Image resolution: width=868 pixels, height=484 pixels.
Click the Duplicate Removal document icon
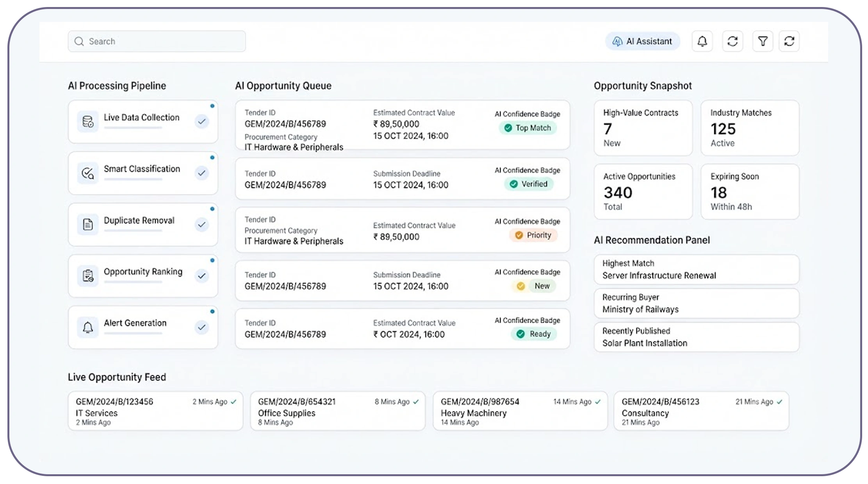(x=88, y=224)
